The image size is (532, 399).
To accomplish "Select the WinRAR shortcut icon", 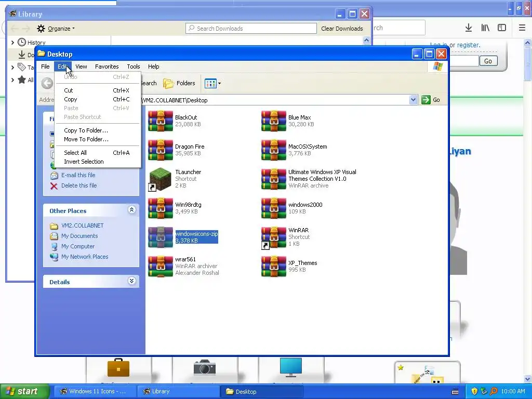I will tap(274, 237).
